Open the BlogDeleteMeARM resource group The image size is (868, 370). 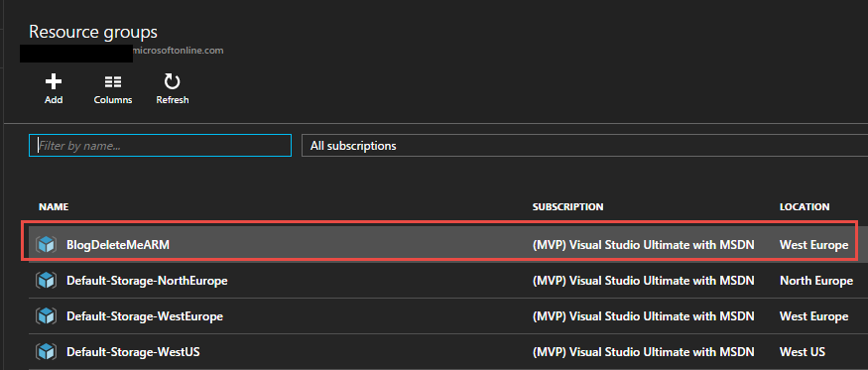point(117,244)
